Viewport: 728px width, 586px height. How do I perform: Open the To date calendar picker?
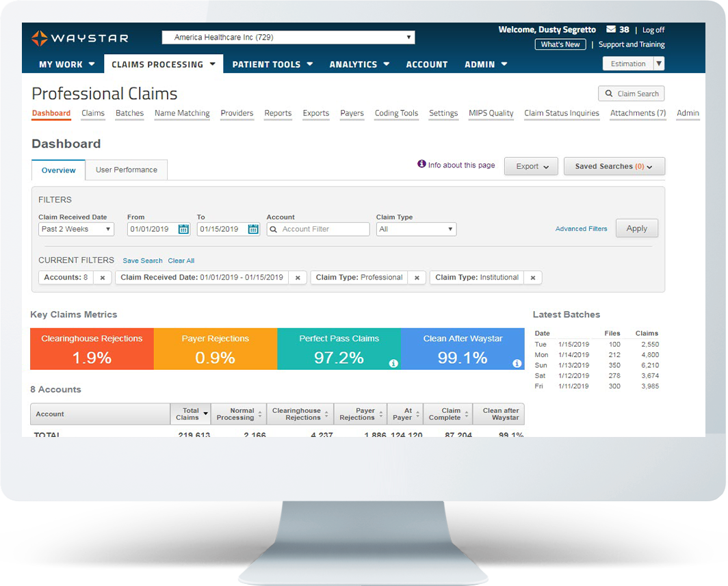(253, 229)
